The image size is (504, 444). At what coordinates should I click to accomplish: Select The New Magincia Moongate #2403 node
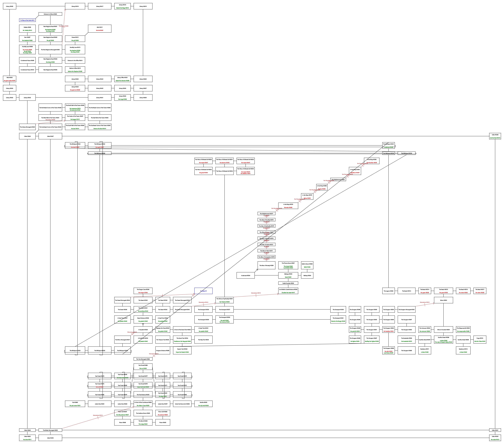click(50, 50)
